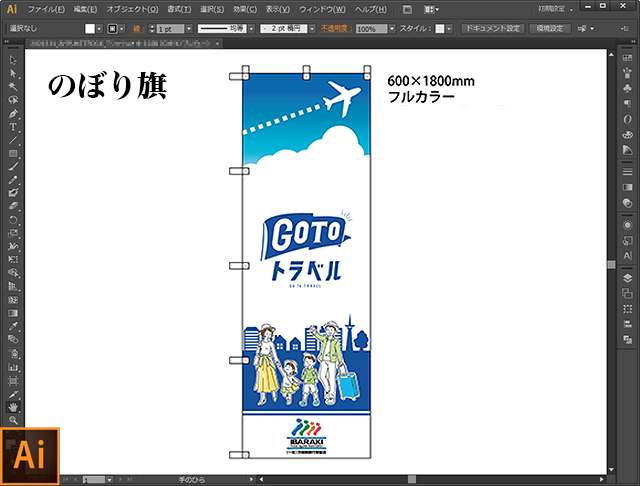640x486 pixels.
Task: Select the Paintbrush tool
Action: (x=13, y=167)
